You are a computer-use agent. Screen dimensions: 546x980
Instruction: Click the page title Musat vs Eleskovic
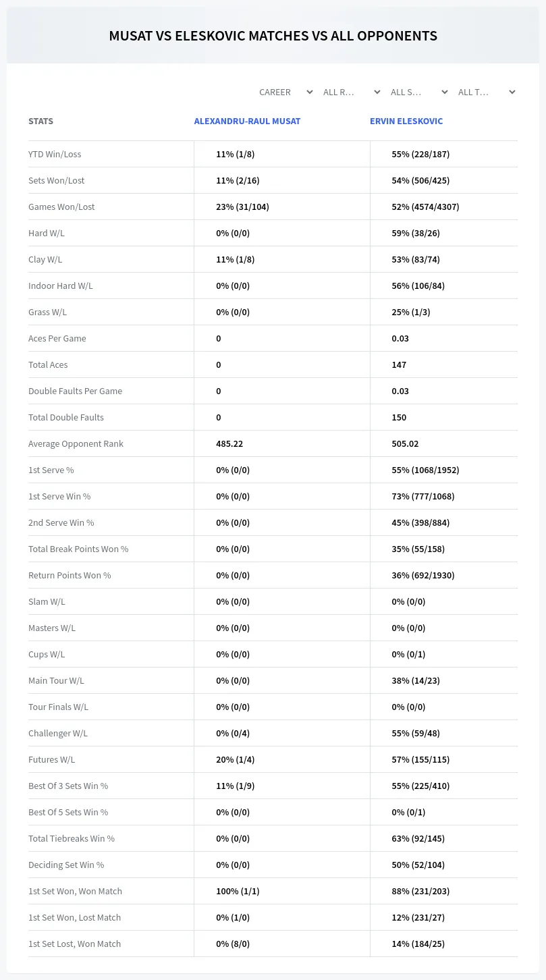273,36
